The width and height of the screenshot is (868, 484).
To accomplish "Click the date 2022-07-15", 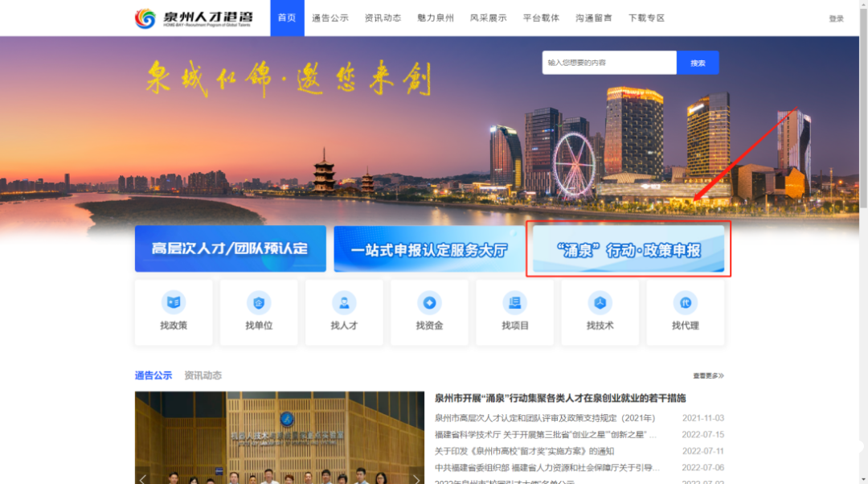I will [x=703, y=435].
